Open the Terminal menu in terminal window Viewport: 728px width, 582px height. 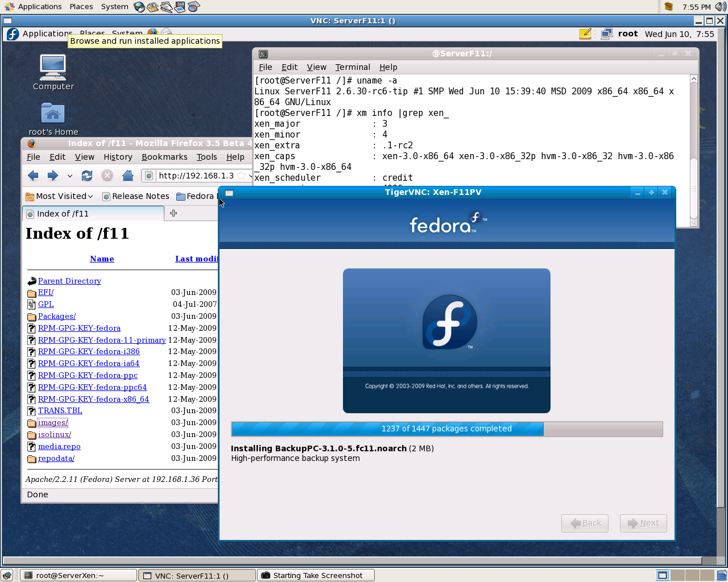[353, 67]
